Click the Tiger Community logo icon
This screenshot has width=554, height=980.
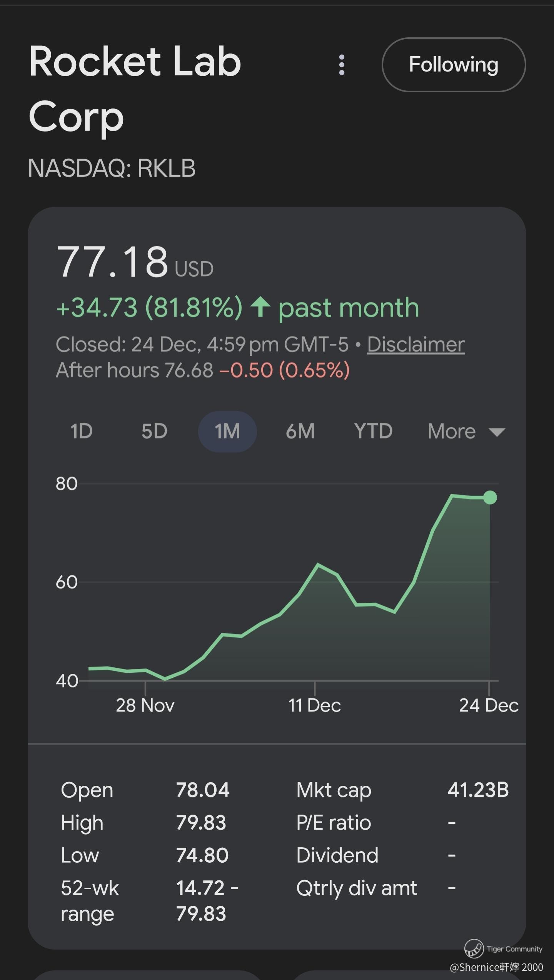[x=474, y=948]
